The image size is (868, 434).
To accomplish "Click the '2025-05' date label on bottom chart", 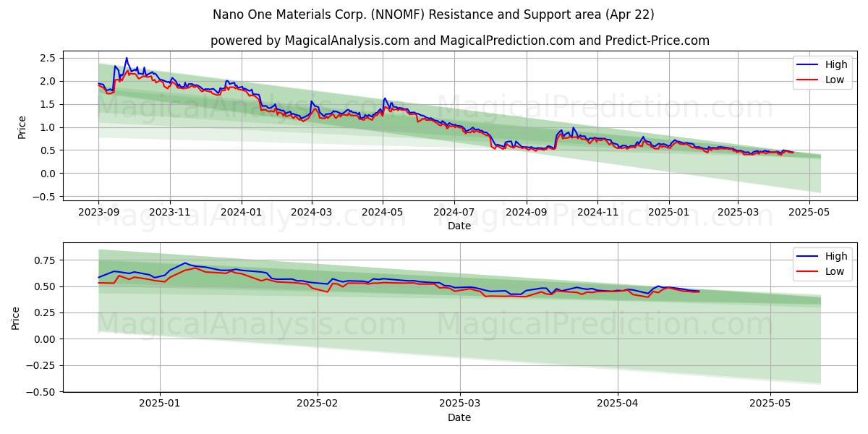I will (770, 403).
